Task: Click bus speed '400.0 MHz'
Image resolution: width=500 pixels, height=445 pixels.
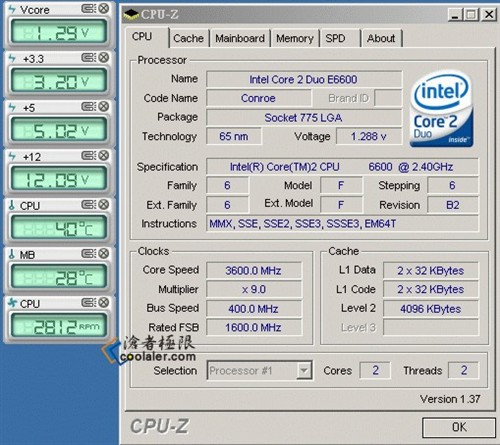Action: (253, 309)
